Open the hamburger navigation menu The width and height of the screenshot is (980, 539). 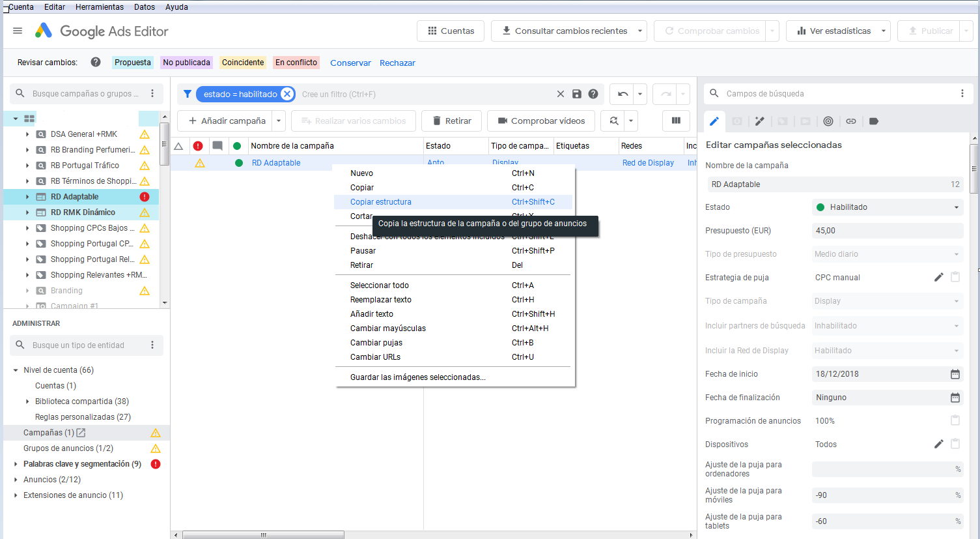point(18,31)
